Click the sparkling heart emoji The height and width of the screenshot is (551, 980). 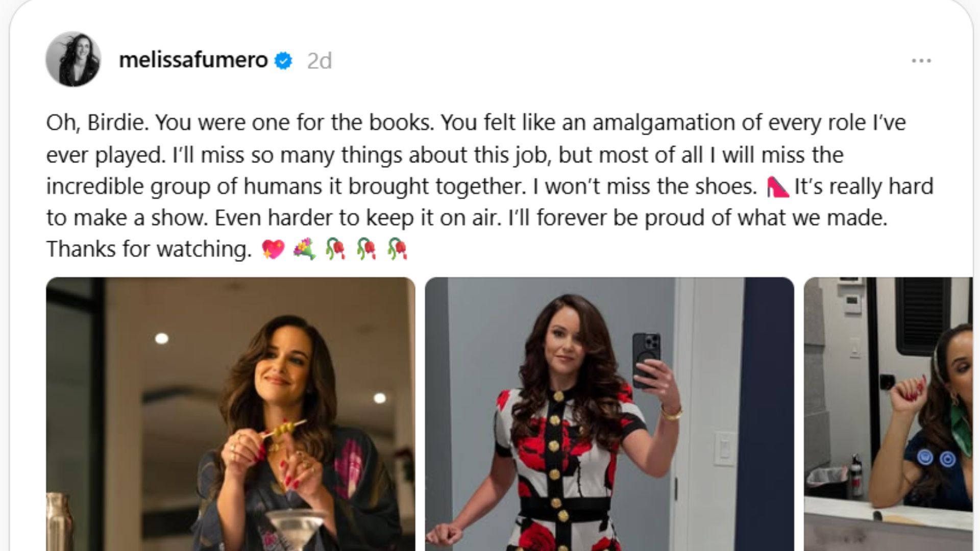point(273,249)
